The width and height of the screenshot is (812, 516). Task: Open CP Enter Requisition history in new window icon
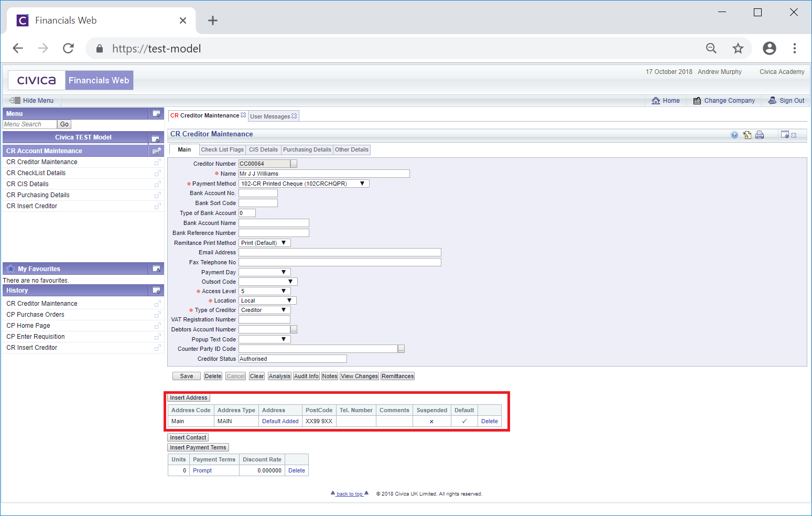pos(157,337)
